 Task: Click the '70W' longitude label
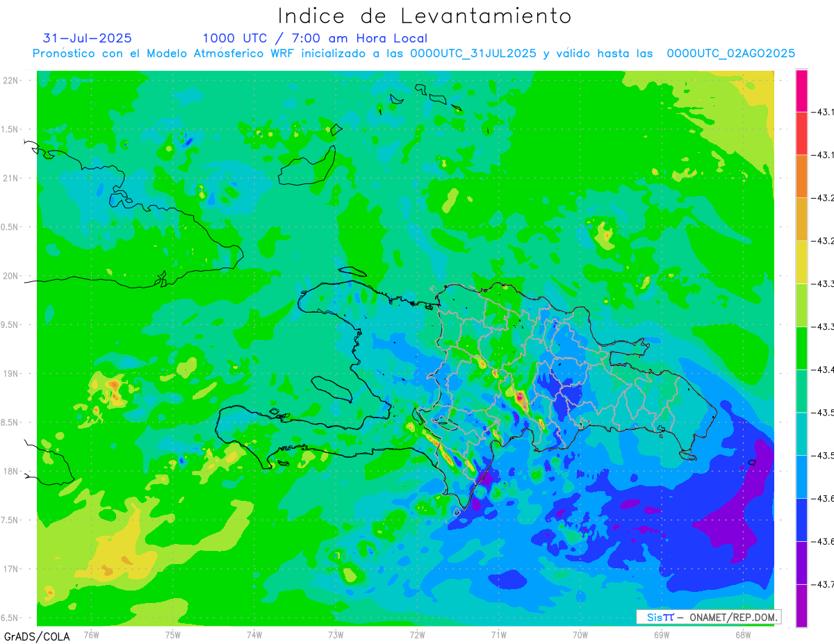[x=580, y=634]
